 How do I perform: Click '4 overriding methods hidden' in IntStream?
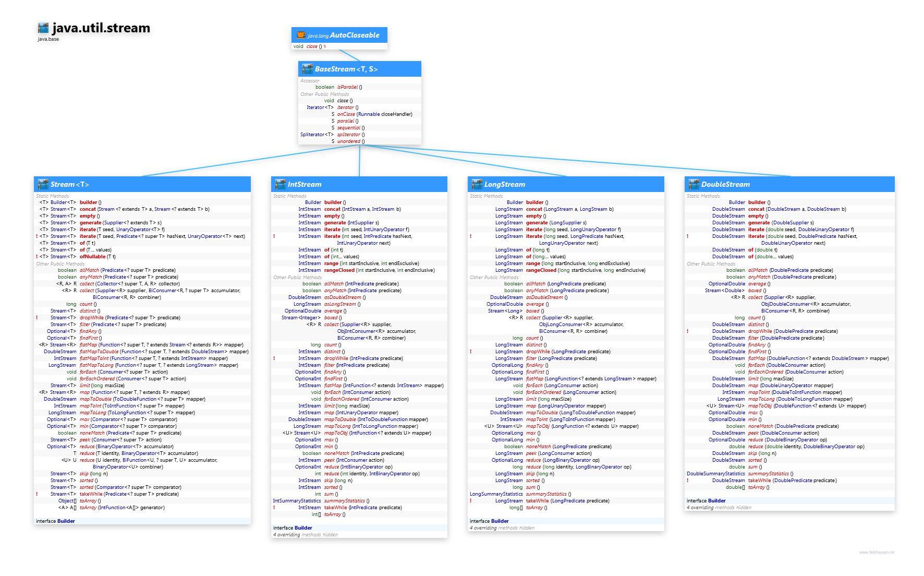pos(306,535)
